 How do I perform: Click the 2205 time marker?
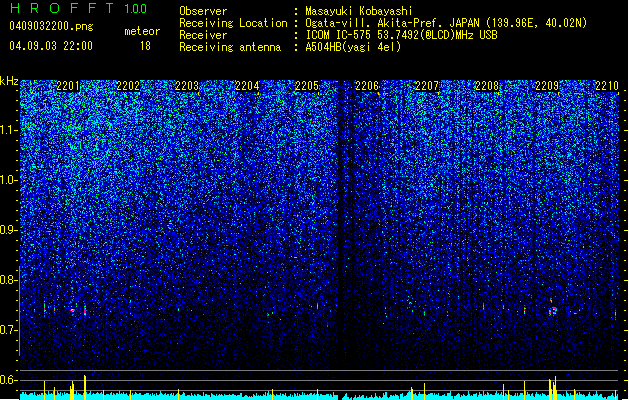[x=307, y=86]
